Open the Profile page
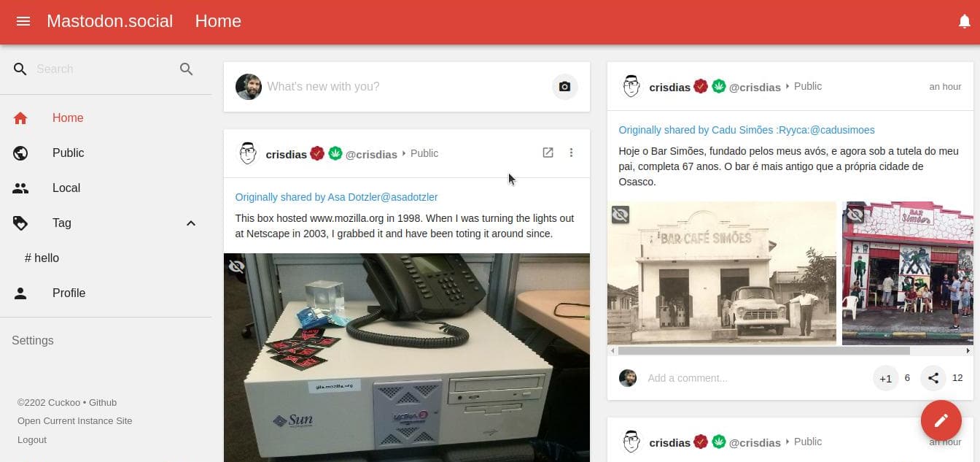980x462 pixels. pos(69,293)
